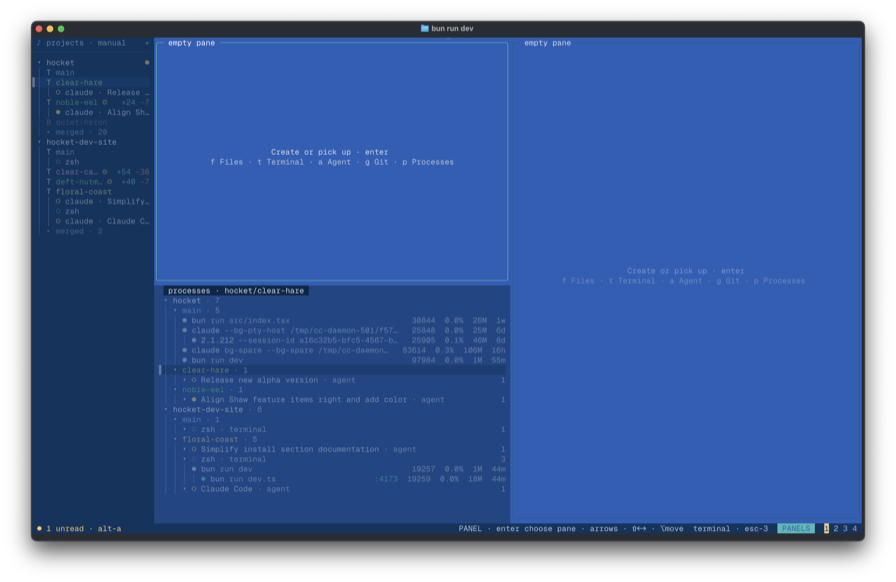Click the :4173 port label
Image resolution: width=896 pixels, height=582 pixels.
386,479
